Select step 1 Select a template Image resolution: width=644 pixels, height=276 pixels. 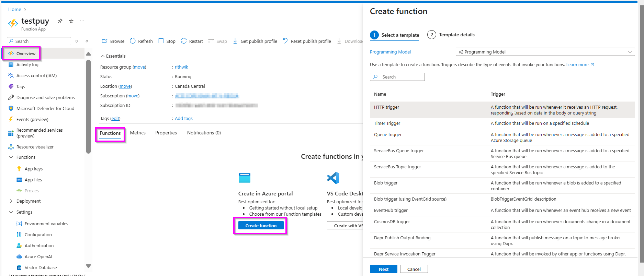[x=395, y=35]
